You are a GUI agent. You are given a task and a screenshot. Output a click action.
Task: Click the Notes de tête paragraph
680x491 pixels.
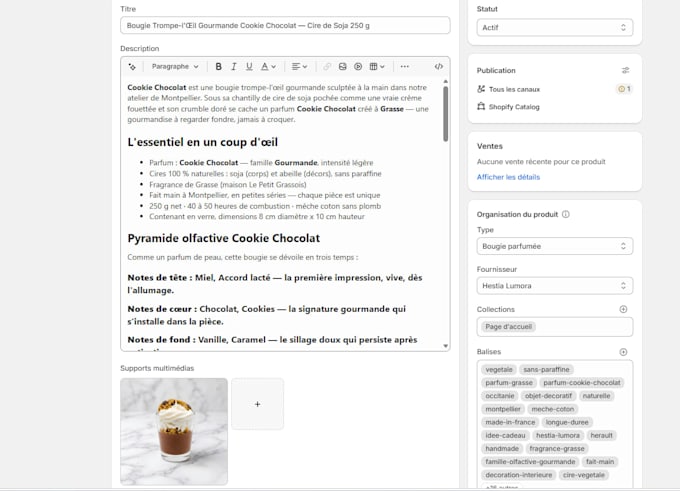(275, 284)
